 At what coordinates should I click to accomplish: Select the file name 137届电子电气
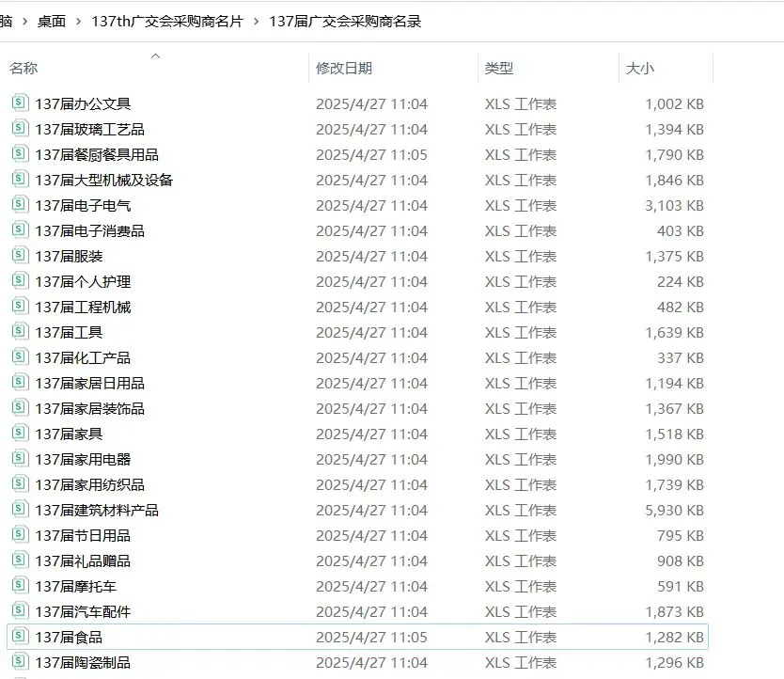coord(83,206)
